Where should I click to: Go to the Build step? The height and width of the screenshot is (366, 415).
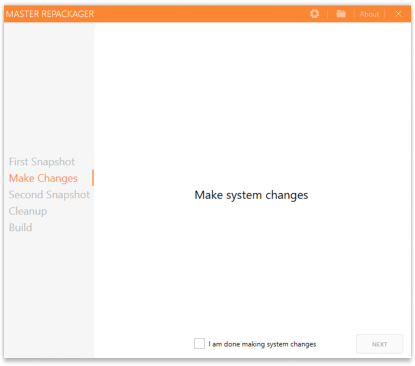pyautogui.click(x=21, y=227)
